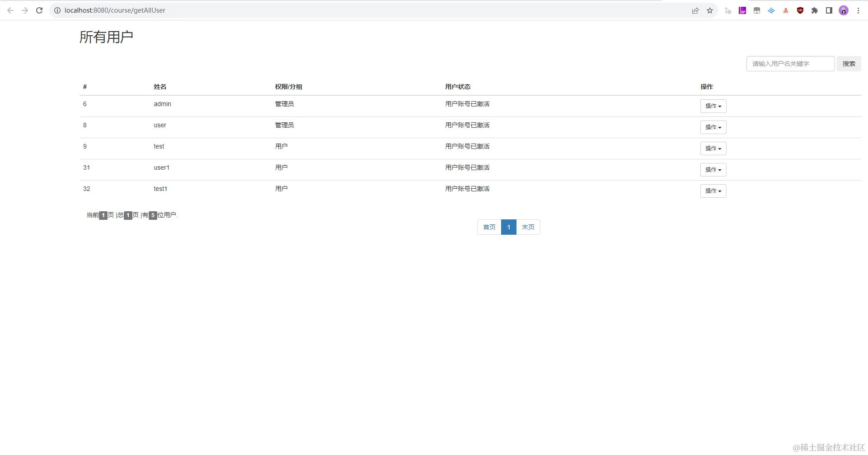Click the 操作 column header
The image size is (868, 455).
[x=707, y=87]
